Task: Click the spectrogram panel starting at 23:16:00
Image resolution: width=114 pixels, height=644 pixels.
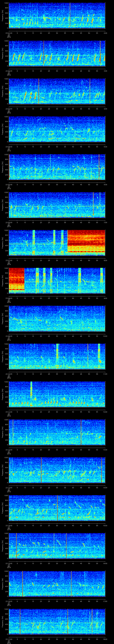Action: 57,584
